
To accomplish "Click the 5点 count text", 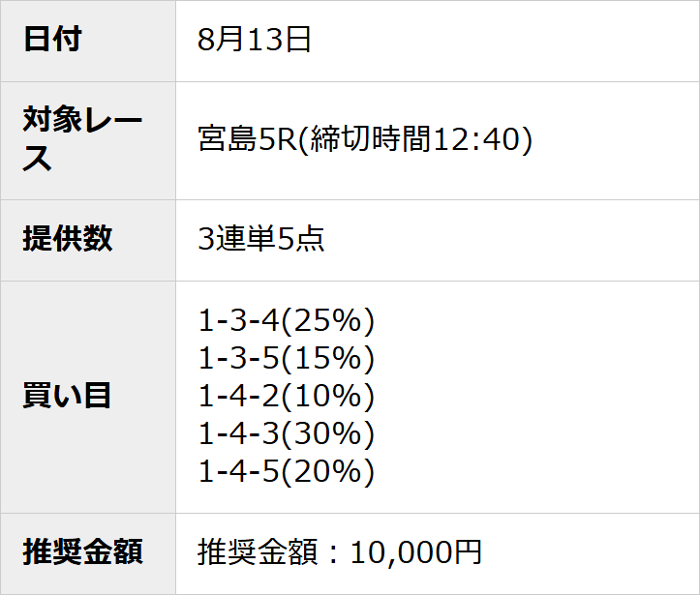I will click(300, 239).
